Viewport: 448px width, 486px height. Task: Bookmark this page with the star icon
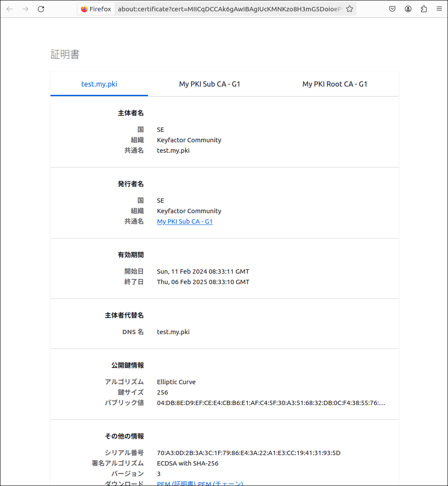pos(349,9)
